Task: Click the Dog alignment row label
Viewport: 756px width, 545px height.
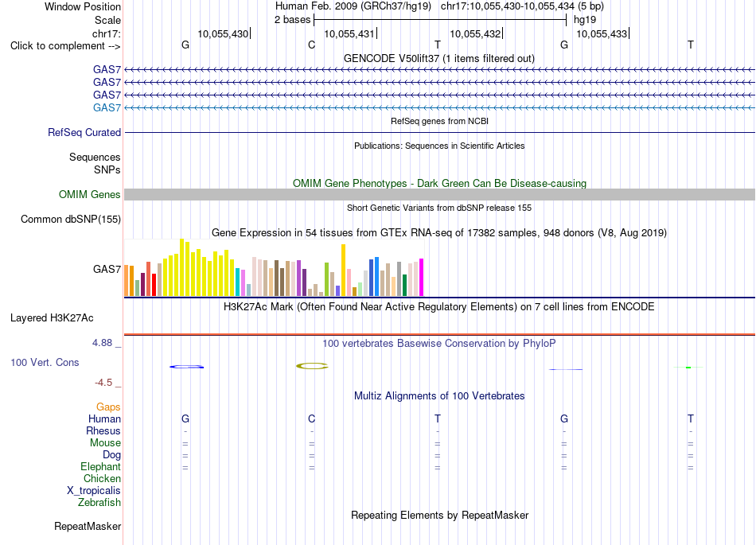Action: pyautogui.click(x=112, y=455)
